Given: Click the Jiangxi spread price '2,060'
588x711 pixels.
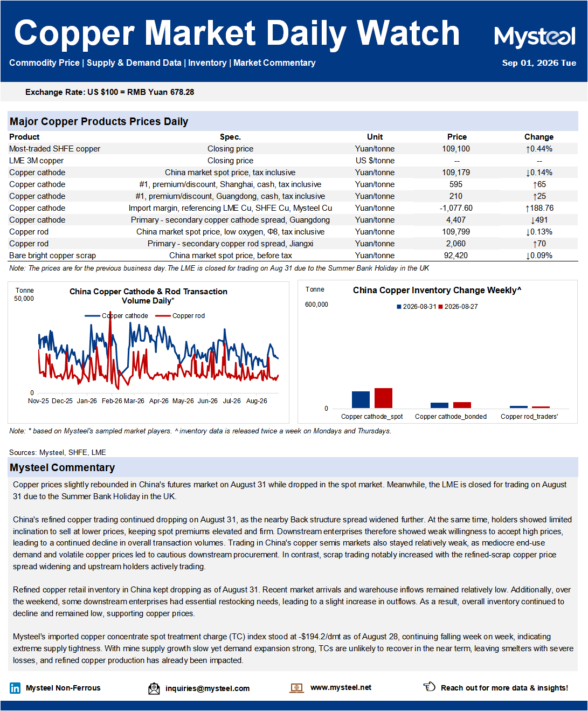Looking at the screenshot, I should tap(456, 244).
